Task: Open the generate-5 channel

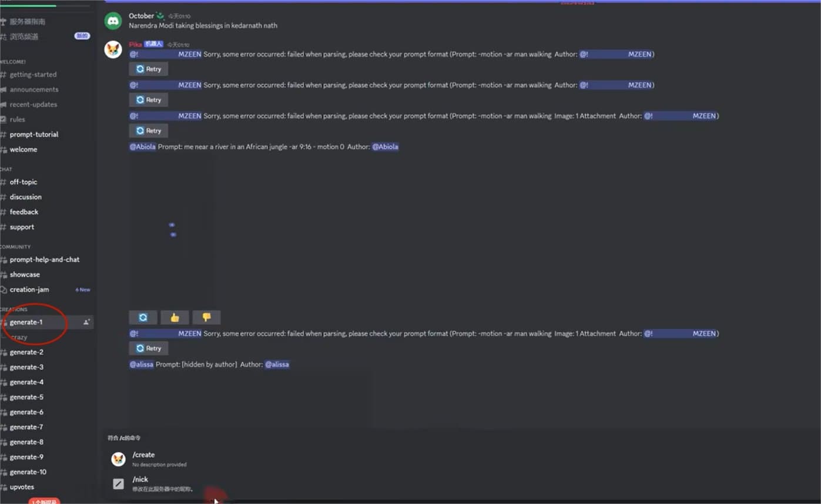Action: point(26,397)
